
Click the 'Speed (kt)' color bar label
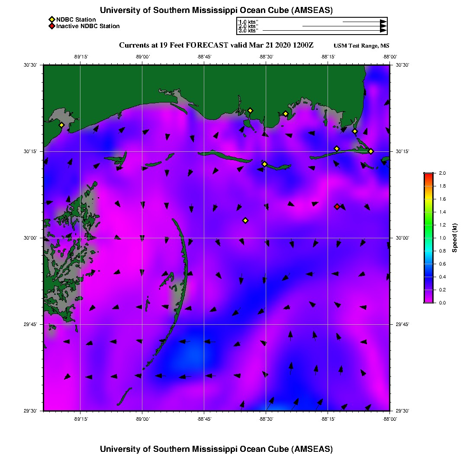[454, 238]
